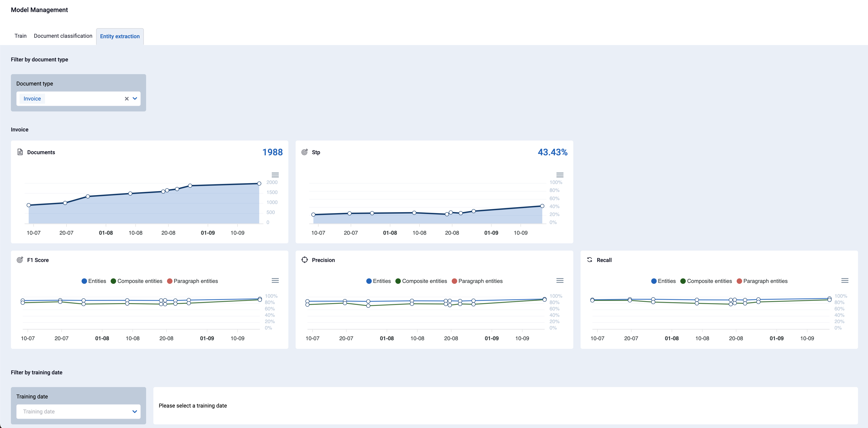The image size is (868, 428).
Task: Open the Recall chart hamburger menu
Action: 844,280
